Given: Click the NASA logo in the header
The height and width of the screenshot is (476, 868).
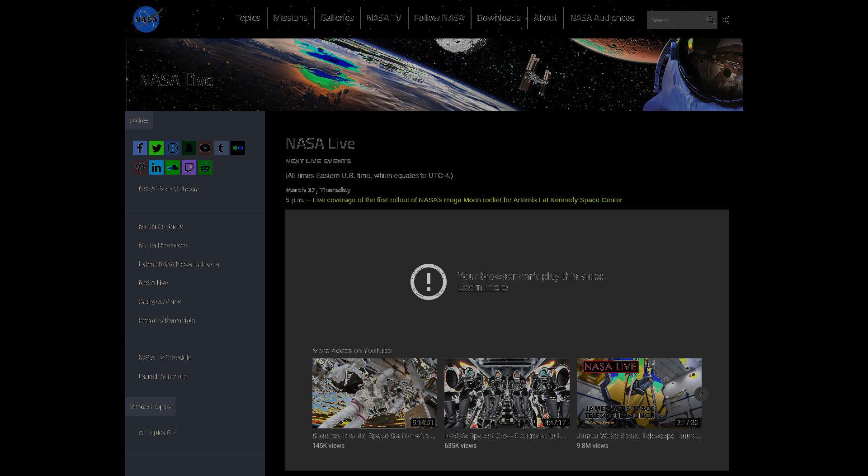Looking at the screenshot, I should tap(146, 19).
